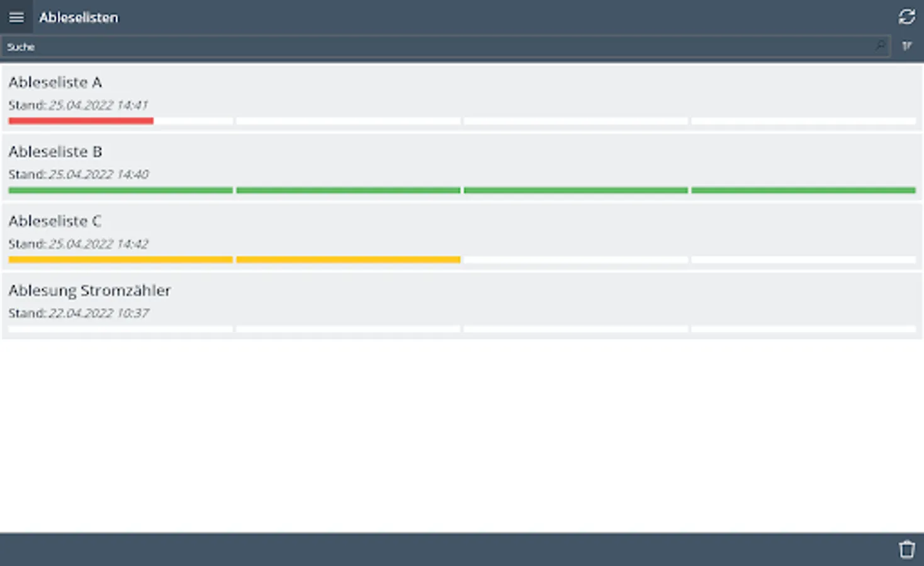Image resolution: width=924 pixels, height=566 pixels.
Task: Open the Ableseliste A entry
Action: pos(55,82)
